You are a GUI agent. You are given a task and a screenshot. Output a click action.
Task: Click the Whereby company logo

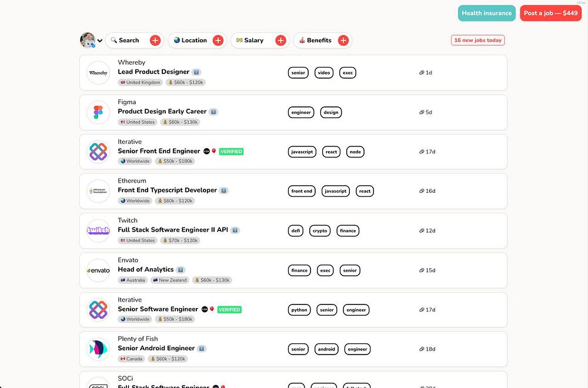pyautogui.click(x=98, y=73)
